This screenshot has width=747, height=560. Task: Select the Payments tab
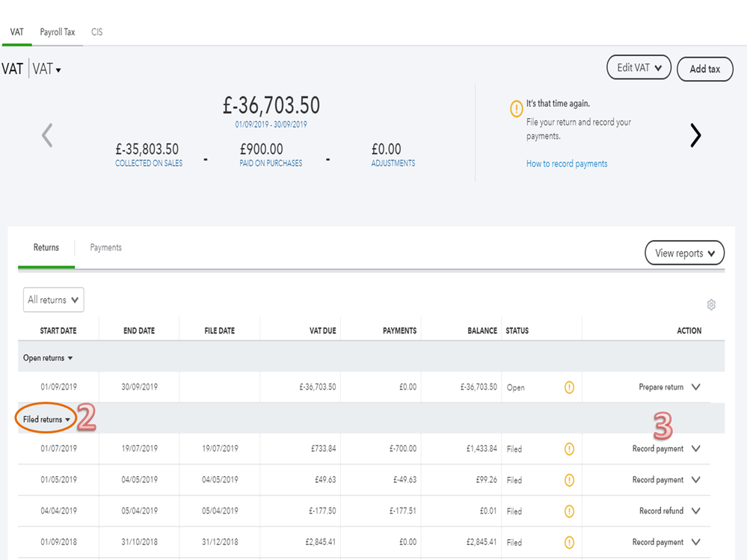[105, 247]
